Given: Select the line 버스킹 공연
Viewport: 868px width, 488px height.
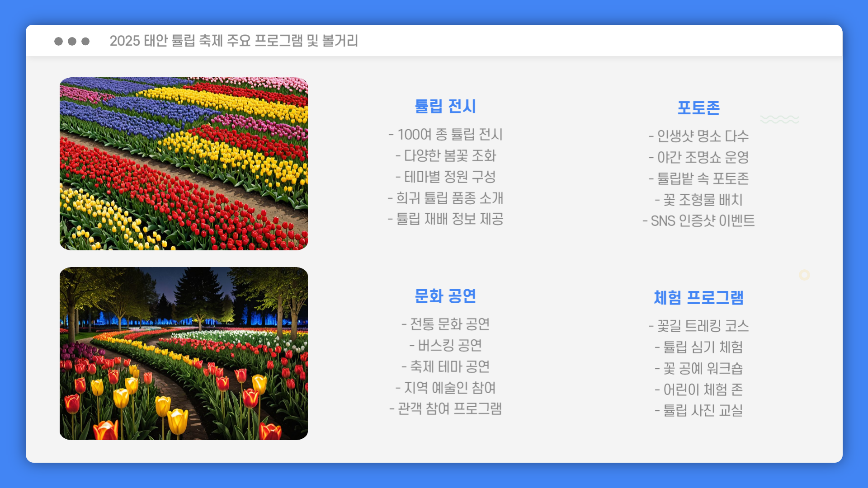Looking at the screenshot, I should (445, 346).
